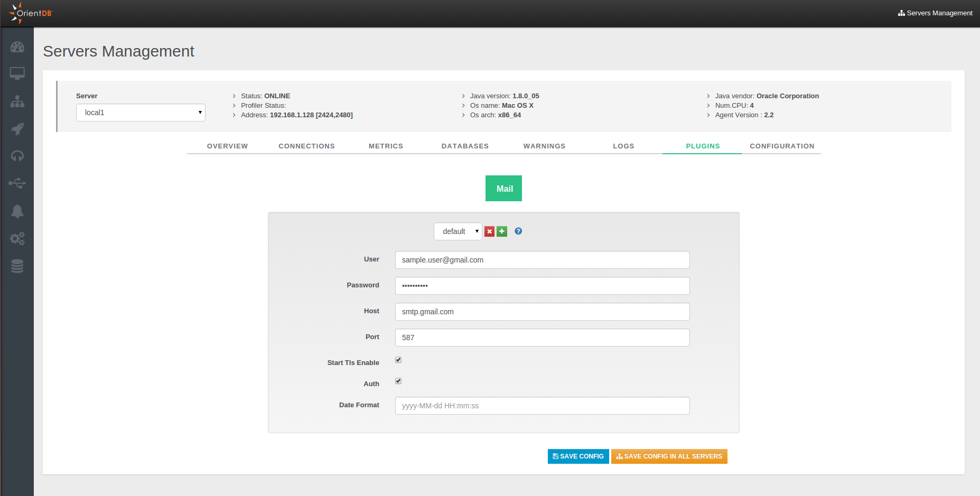Click the monitor icon in sidebar
Screen dimensions: 980x496
(17, 73)
